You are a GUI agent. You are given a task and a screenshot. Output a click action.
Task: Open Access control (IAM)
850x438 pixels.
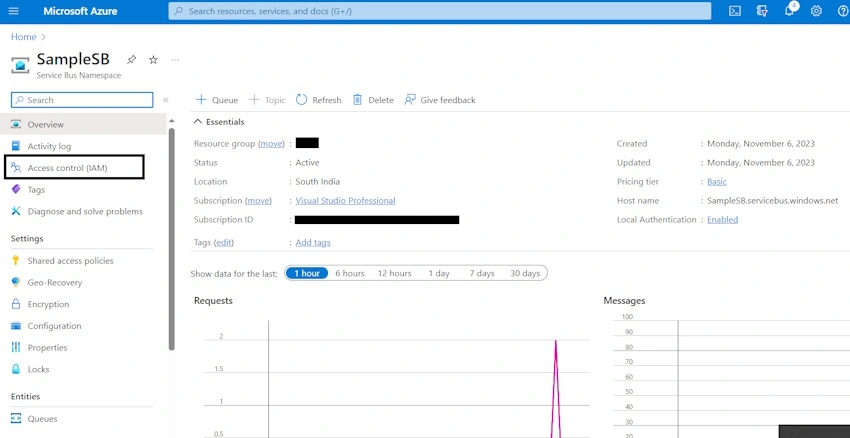pos(74,168)
